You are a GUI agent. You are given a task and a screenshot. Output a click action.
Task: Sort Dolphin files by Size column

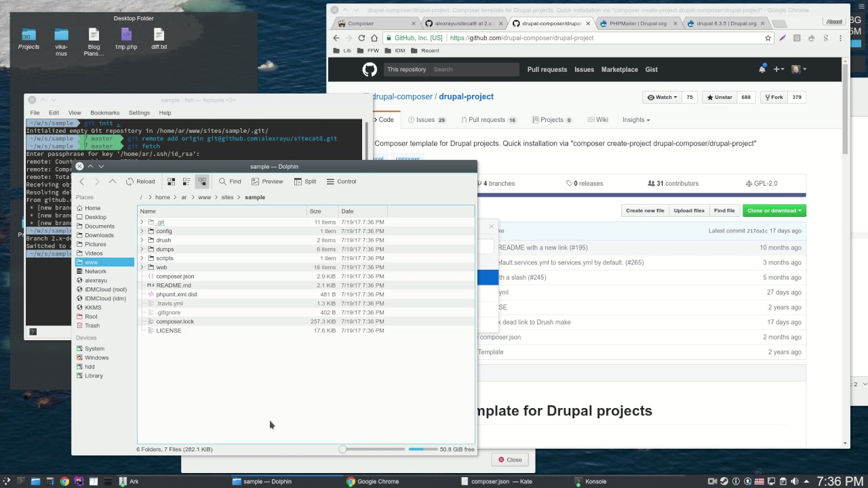[x=323, y=211]
